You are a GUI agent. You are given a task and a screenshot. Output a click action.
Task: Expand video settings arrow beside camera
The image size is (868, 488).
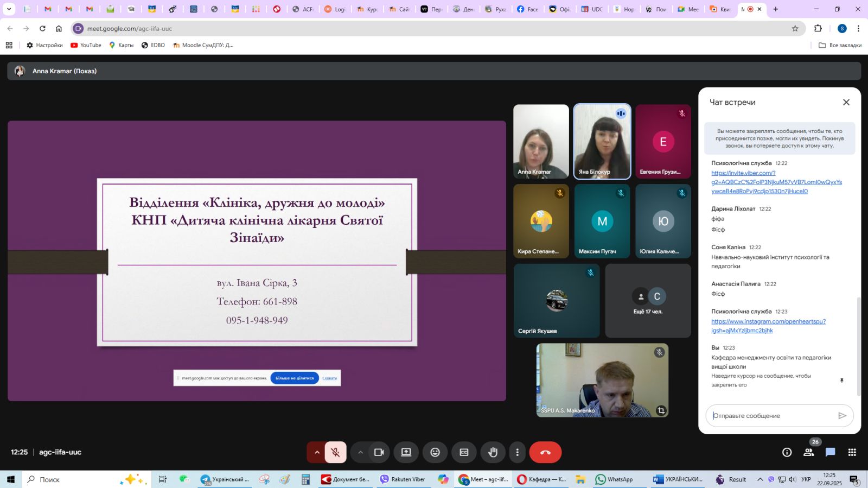click(x=360, y=452)
